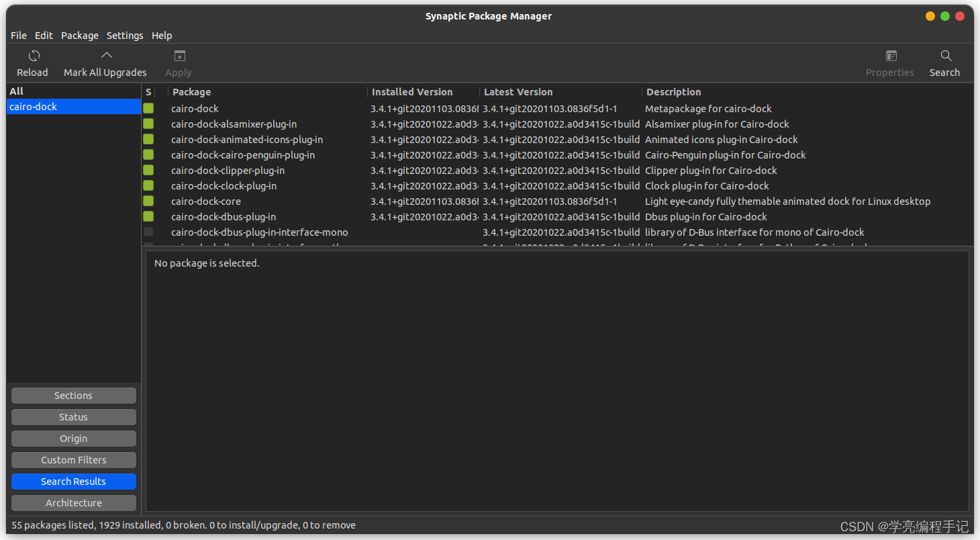Click the Reload toolbar icon
The height and width of the screenshot is (540, 980).
coord(34,56)
